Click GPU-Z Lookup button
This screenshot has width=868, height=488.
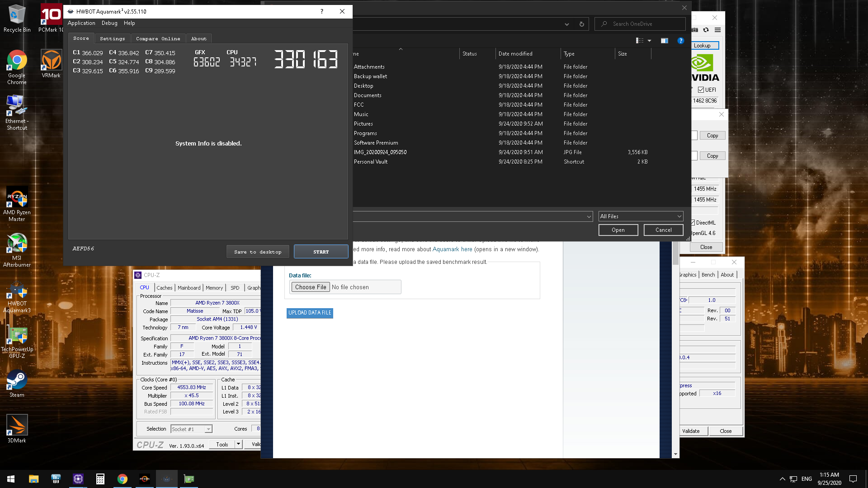[x=705, y=46]
